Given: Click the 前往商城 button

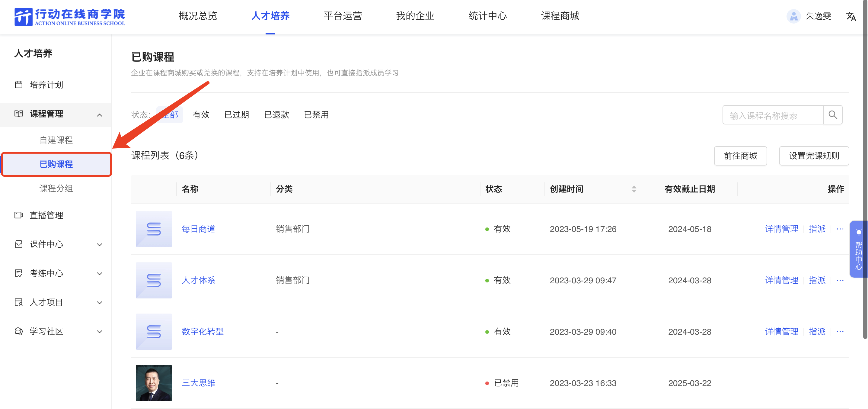Looking at the screenshot, I should click(x=740, y=156).
